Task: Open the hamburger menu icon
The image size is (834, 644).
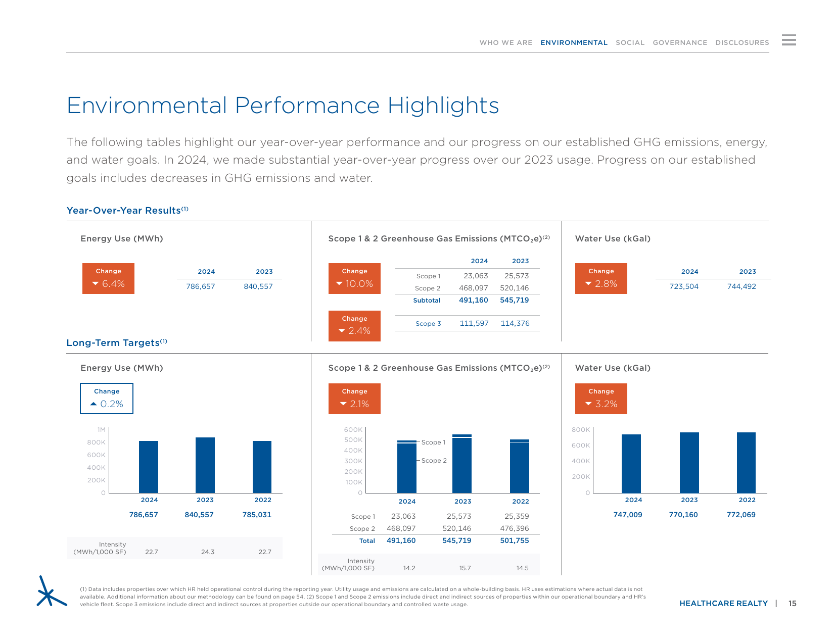Action: click(x=789, y=40)
